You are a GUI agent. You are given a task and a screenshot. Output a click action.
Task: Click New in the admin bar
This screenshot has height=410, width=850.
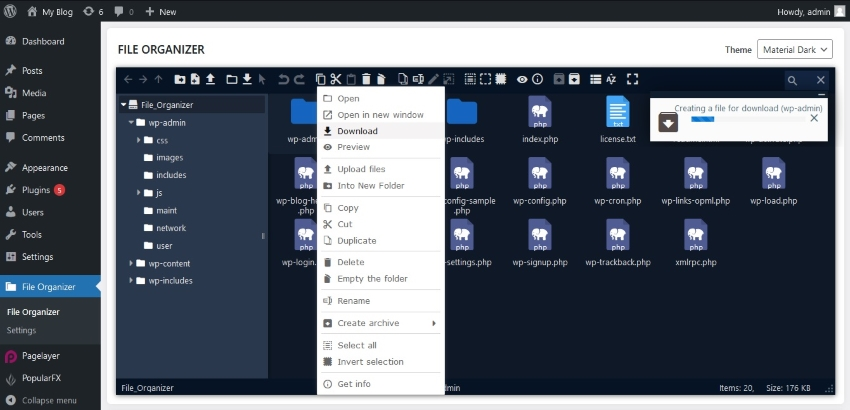coord(161,11)
